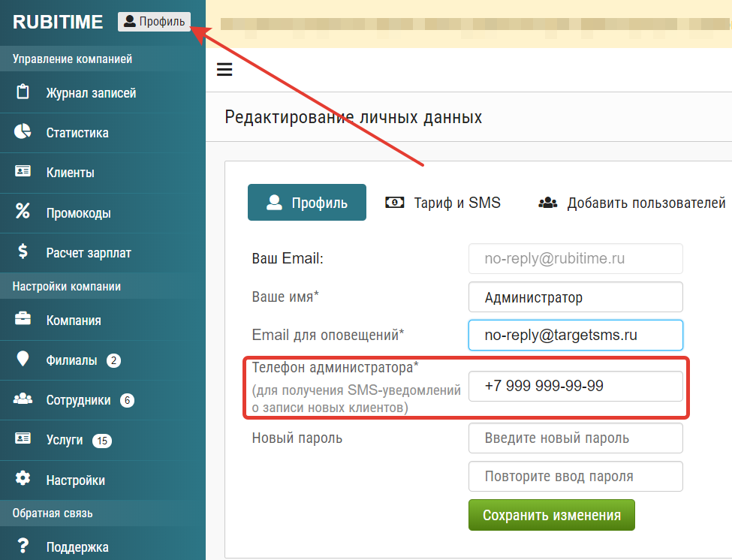Focus the Ваше имя field with Администратор

[576, 297]
